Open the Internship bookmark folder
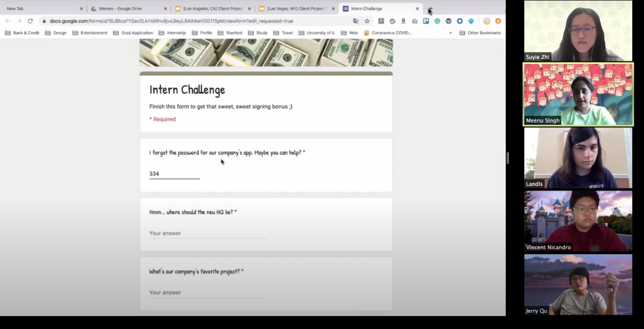 pyautogui.click(x=172, y=33)
